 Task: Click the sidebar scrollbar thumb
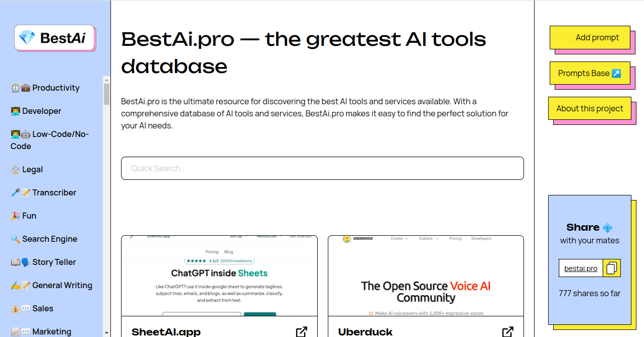(106, 94)
